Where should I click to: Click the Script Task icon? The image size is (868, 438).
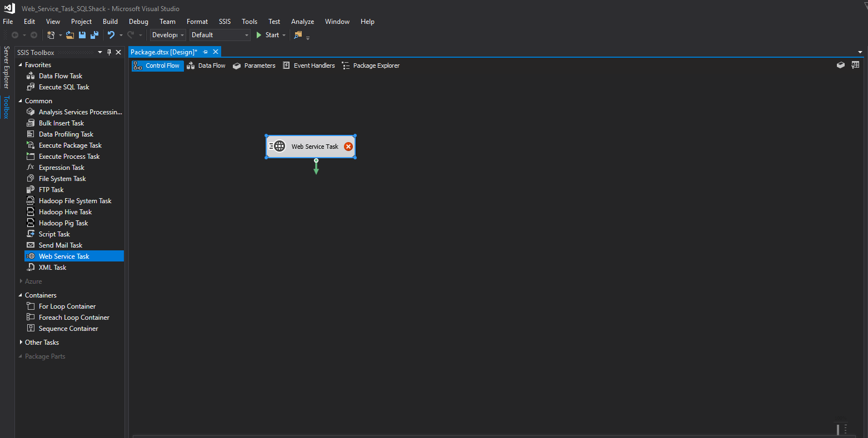tap(31, 234)
